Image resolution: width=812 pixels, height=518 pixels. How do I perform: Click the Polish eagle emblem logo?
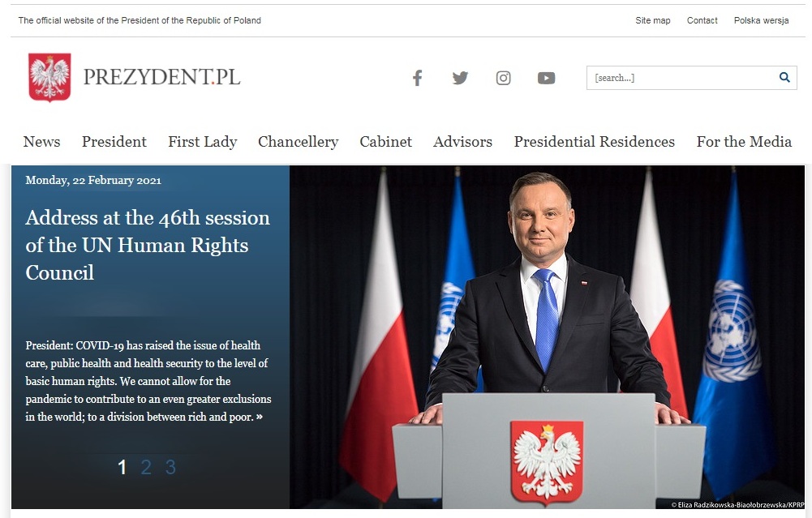[49, 77]
